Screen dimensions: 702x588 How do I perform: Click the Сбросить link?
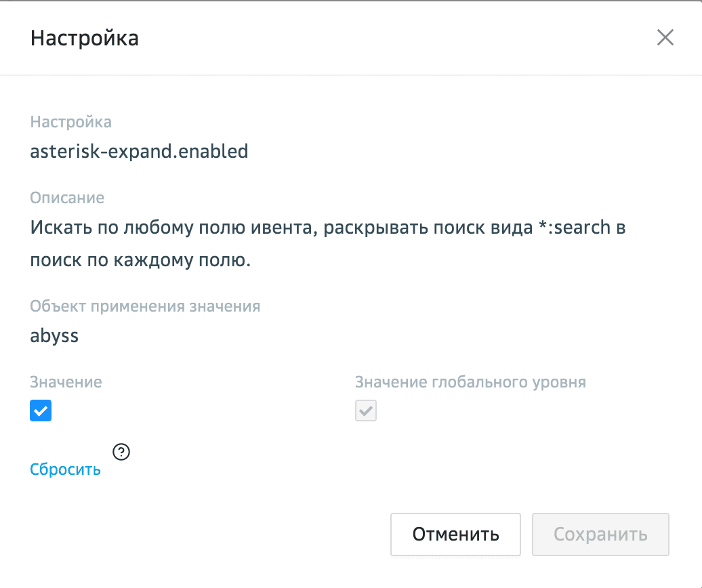(x=65, y=469)
